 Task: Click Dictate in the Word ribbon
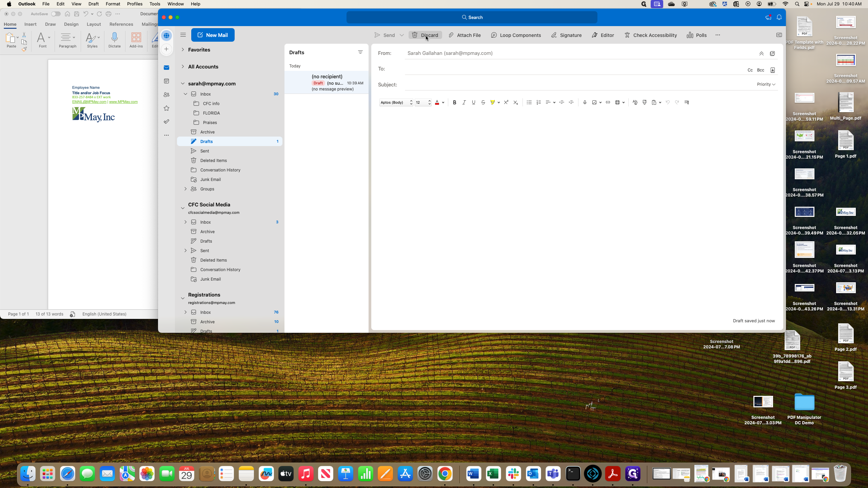pyautogui.click(x=115, y=40)
